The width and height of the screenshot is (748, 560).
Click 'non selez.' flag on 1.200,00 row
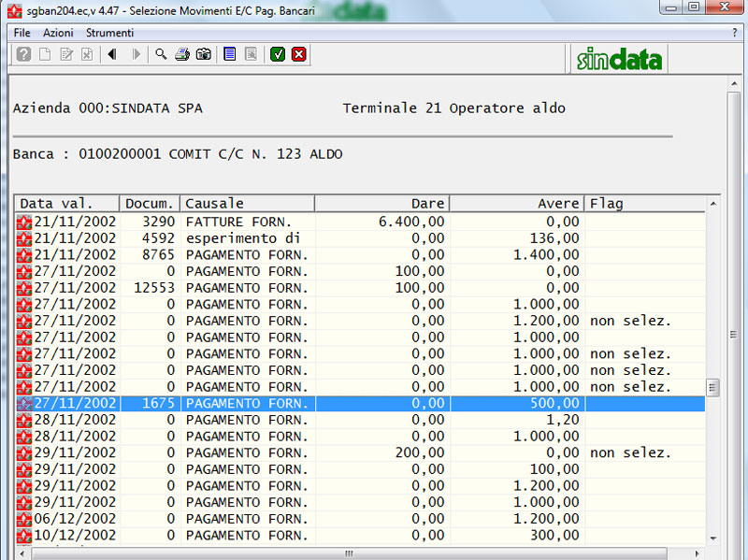630,321
